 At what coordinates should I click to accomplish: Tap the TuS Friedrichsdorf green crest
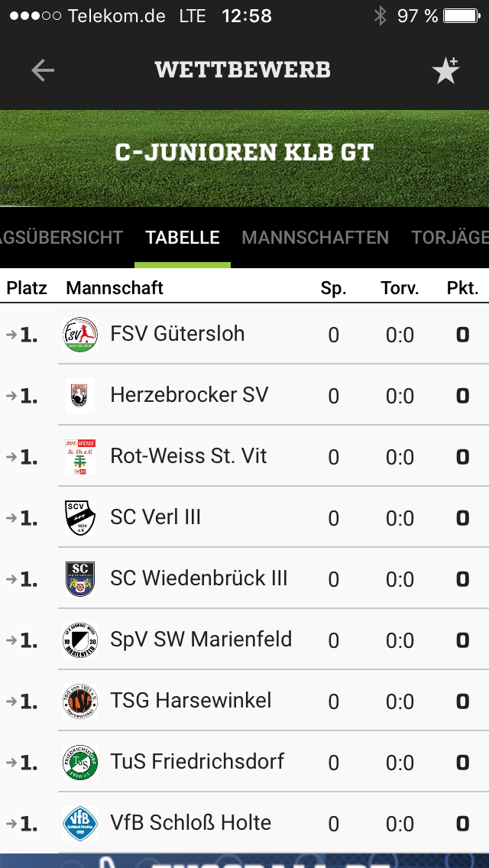coord(80,763)
